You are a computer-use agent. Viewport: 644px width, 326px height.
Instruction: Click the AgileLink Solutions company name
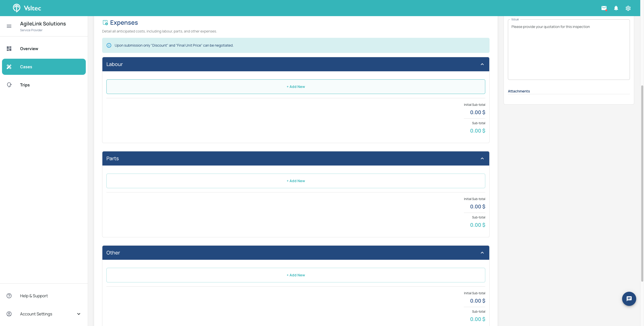point(43,24)
